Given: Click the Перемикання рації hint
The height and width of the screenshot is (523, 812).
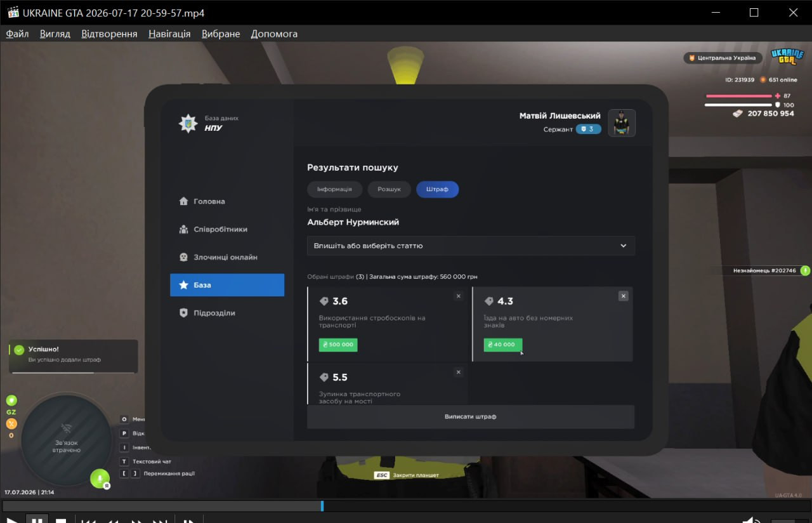Looking at the screenshot, I should click(157, 473).
